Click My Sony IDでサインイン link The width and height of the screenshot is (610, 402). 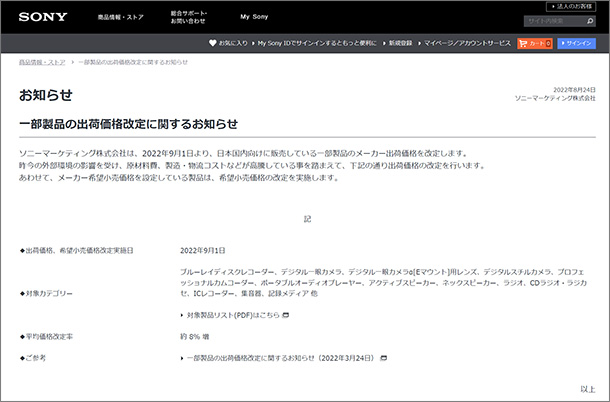pyautogui.click(x=317, y=43)
